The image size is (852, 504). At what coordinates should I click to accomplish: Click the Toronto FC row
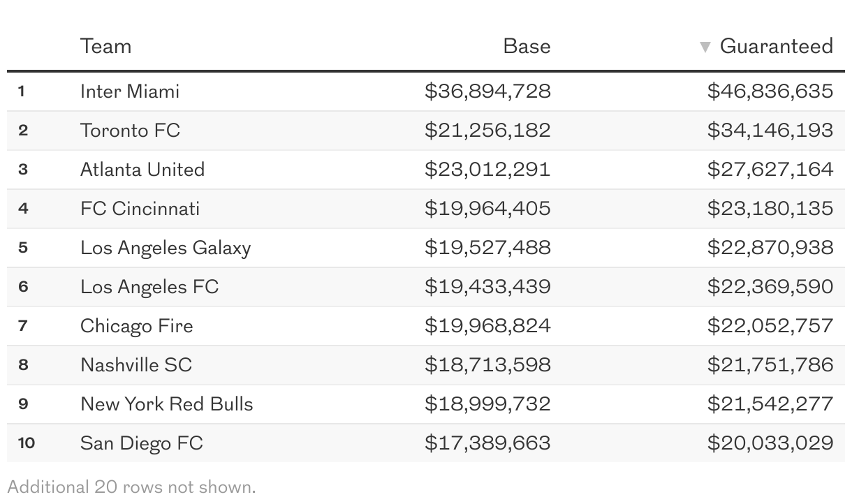point(130,131)
